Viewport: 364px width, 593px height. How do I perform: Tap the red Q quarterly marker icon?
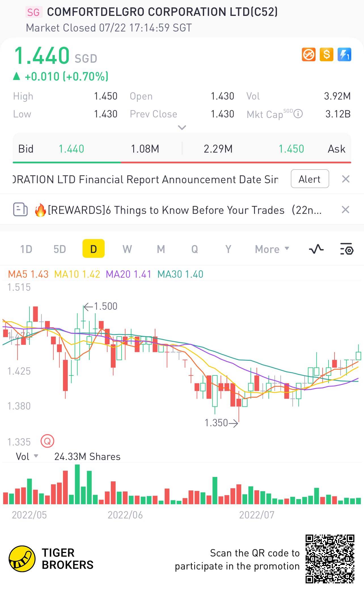pyautogui.click(x=47, y=441)
